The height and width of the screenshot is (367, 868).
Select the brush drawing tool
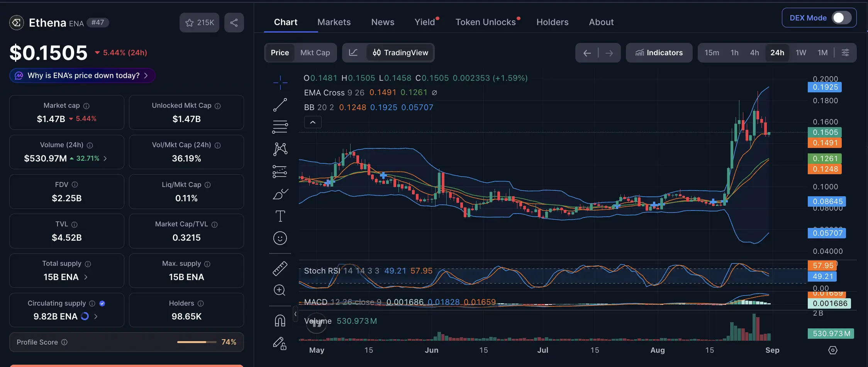(x=280, y=194)
